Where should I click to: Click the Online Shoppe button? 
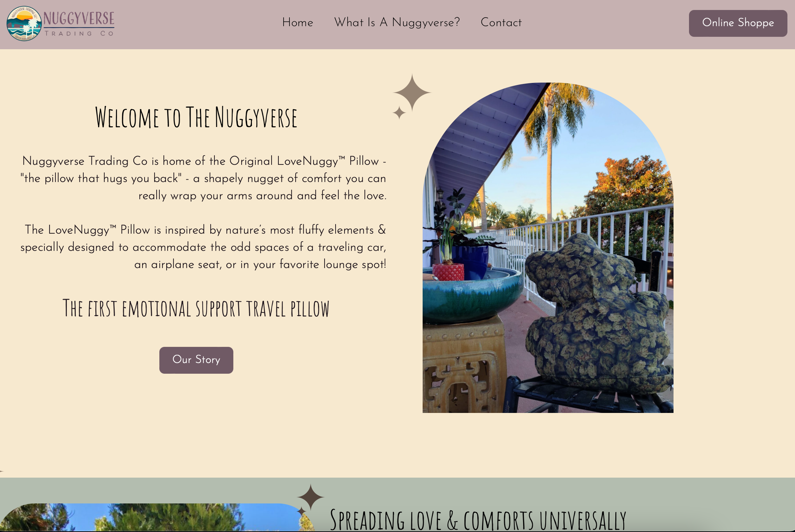(738, 23)
